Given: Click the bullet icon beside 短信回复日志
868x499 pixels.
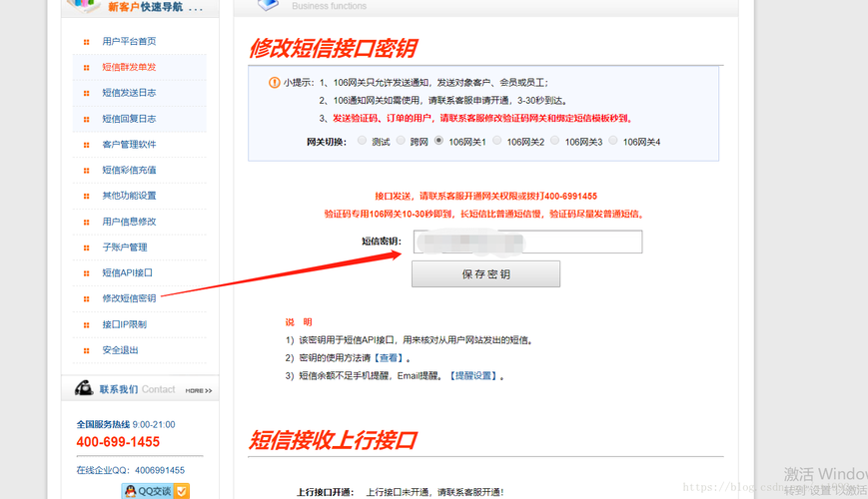Looking at the screenshot, I should pyautogui.click(x=86, y=120).
